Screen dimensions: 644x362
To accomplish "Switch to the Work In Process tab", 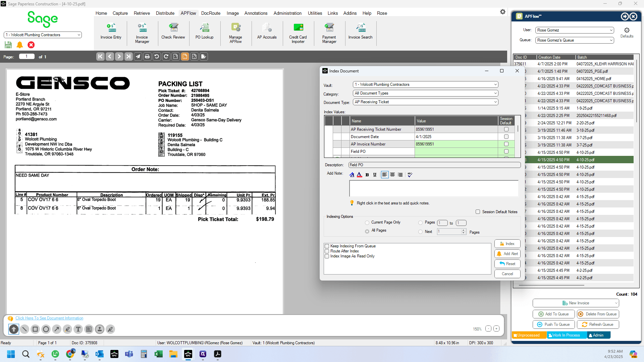I will [566, 335].
